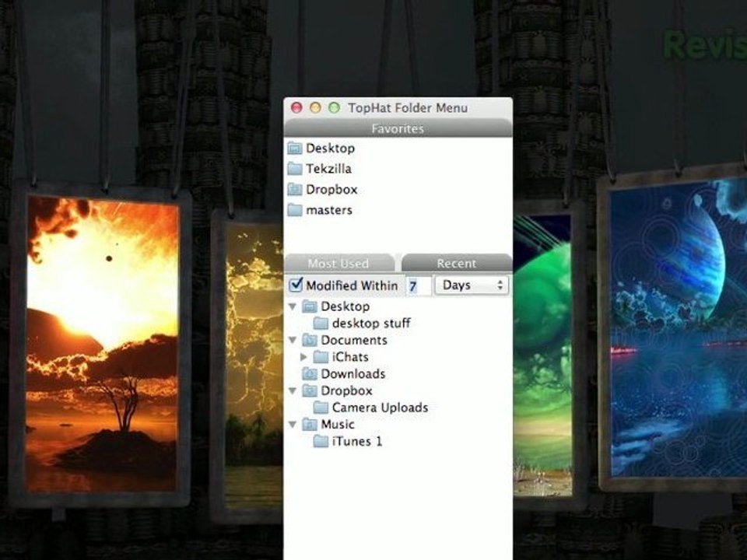Switch to the Most Used tab
The width and height of the screenshot is (747, 560).
pos(338,264)
